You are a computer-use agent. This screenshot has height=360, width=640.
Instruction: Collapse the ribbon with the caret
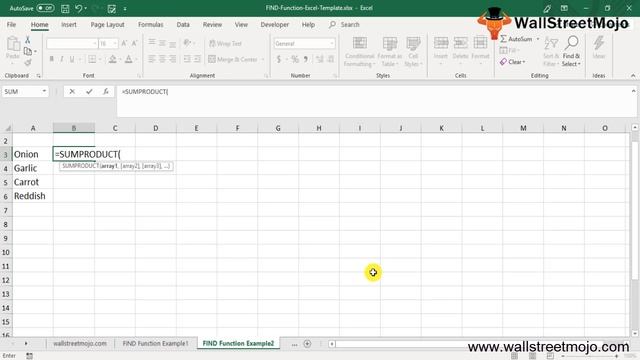(633, 76)
